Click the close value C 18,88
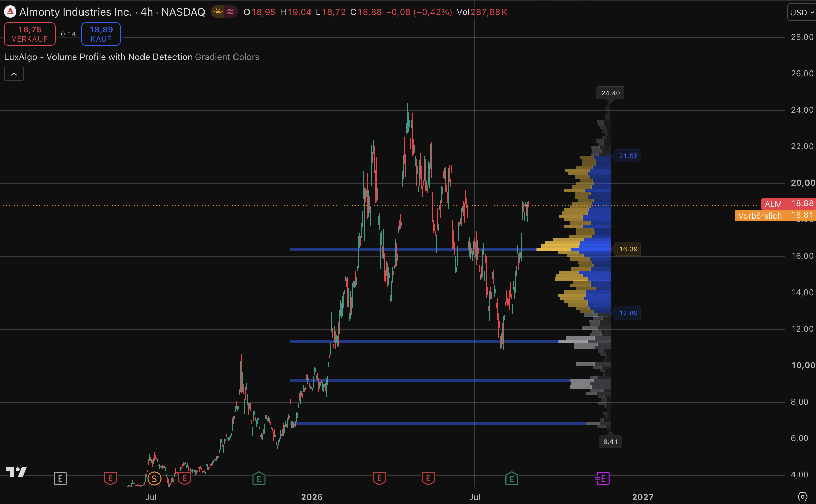Screen dimensions: 816x504 (x=366, y=12)
